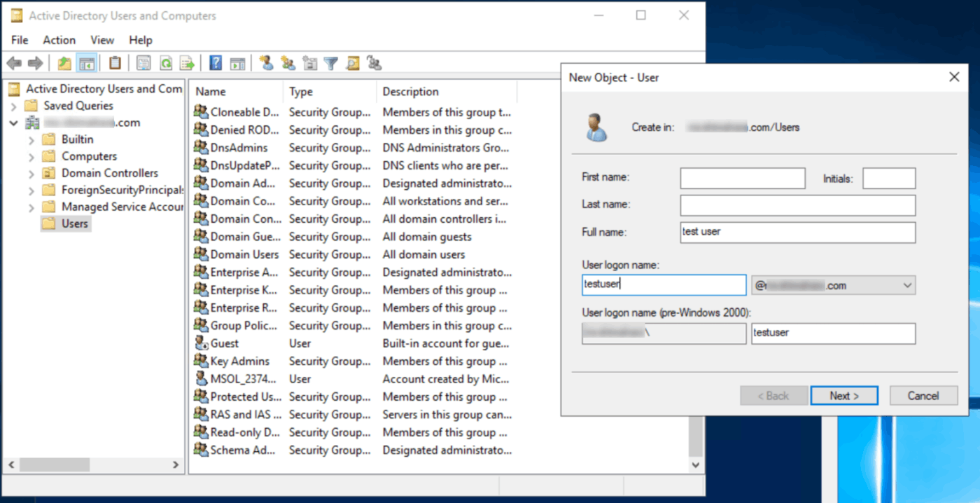This screenshot has width=980, height=503.
Task: Open the Action menu
Action: click(59, 40)
